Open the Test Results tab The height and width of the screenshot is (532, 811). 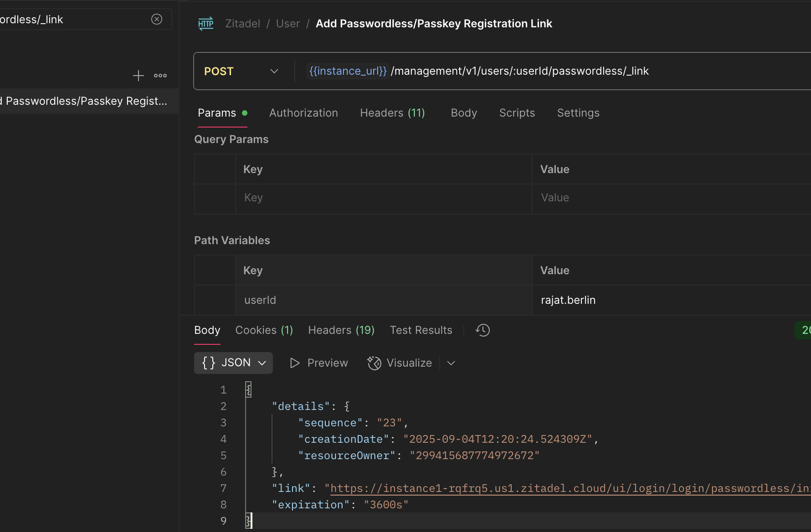(x=421, y=330)
